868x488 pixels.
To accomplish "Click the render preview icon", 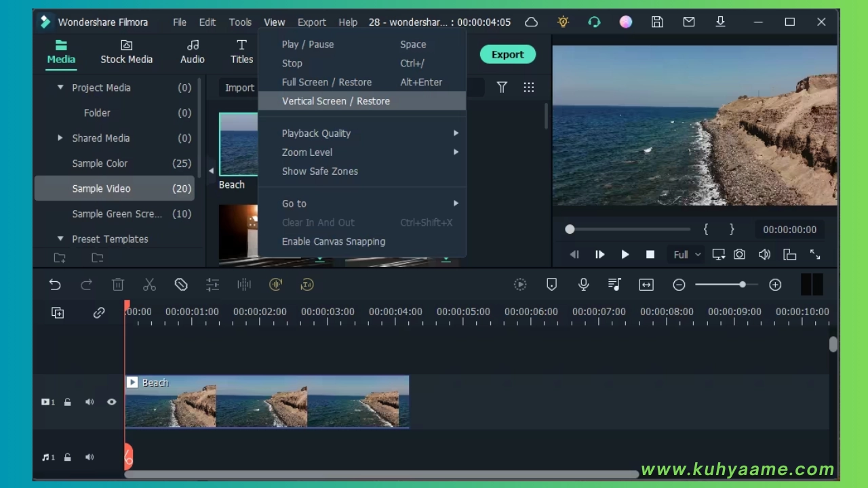I will pos(520,285).
